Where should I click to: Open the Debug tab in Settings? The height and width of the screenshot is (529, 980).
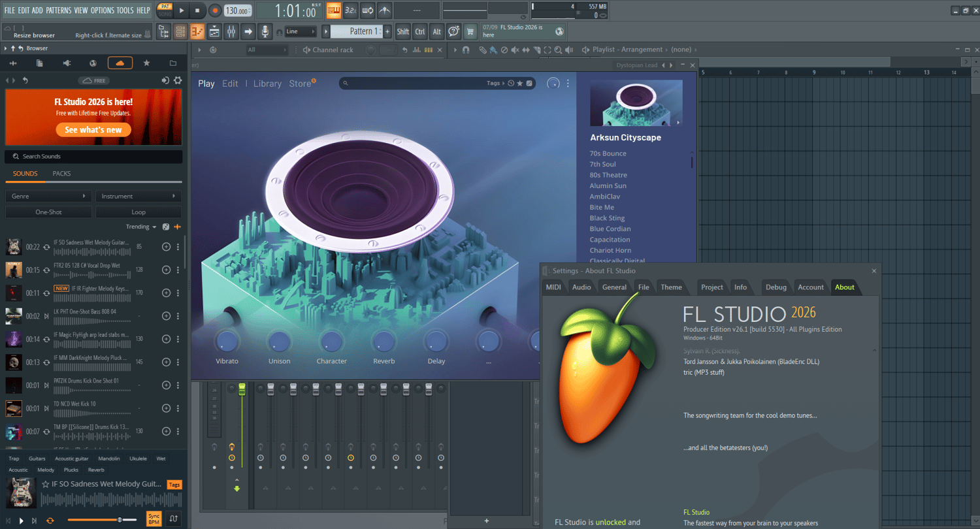pyautogui.click(x=776, y=287)
